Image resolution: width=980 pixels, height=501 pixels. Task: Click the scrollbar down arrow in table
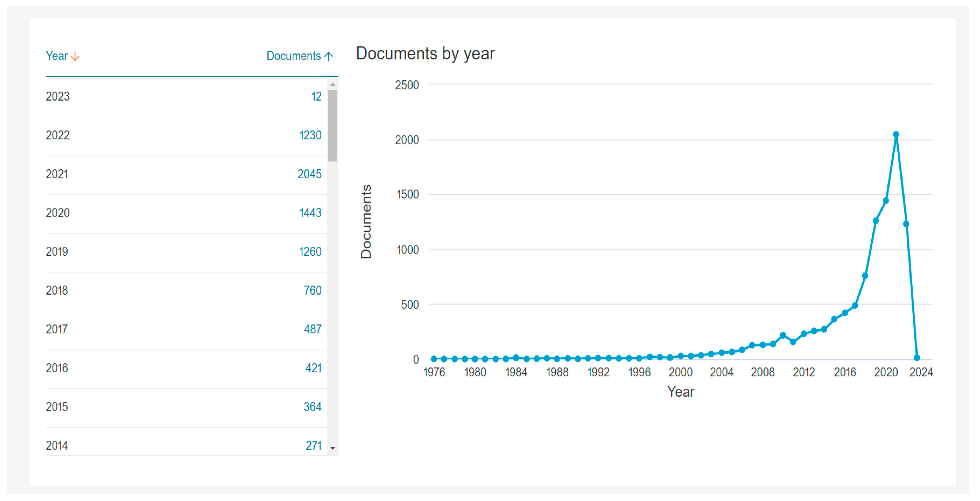coord(332,448)
